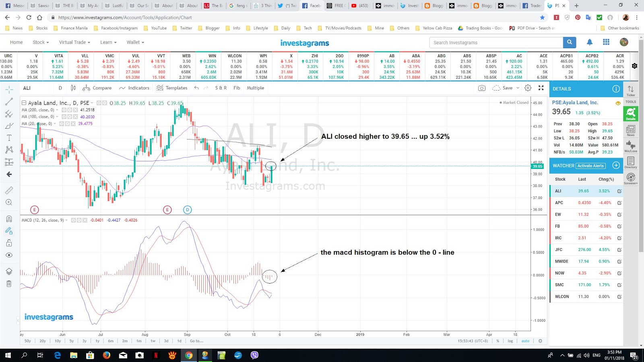Open the Screener+ tool

pyautogui.click(x=631, y=179)
